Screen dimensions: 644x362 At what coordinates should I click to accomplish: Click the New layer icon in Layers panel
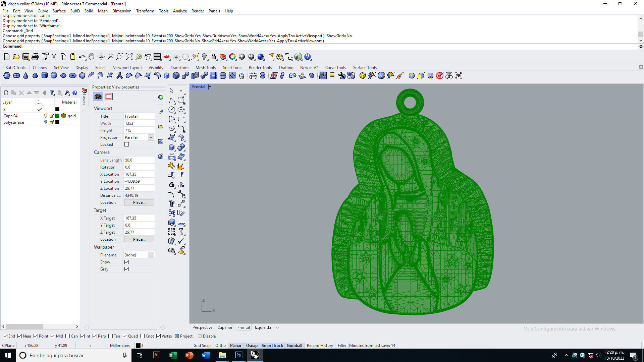[x=6, y=93]
